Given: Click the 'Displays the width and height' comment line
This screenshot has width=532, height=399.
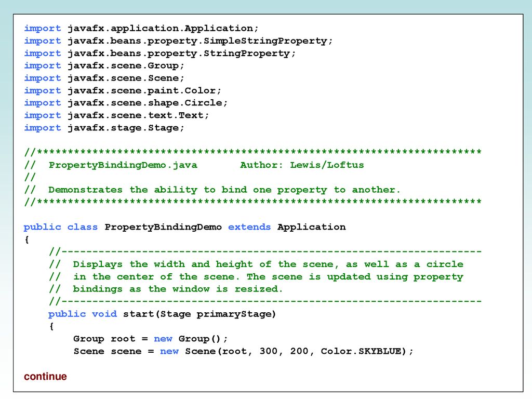Looking at the screenshot, I should [x=256, y=264].
